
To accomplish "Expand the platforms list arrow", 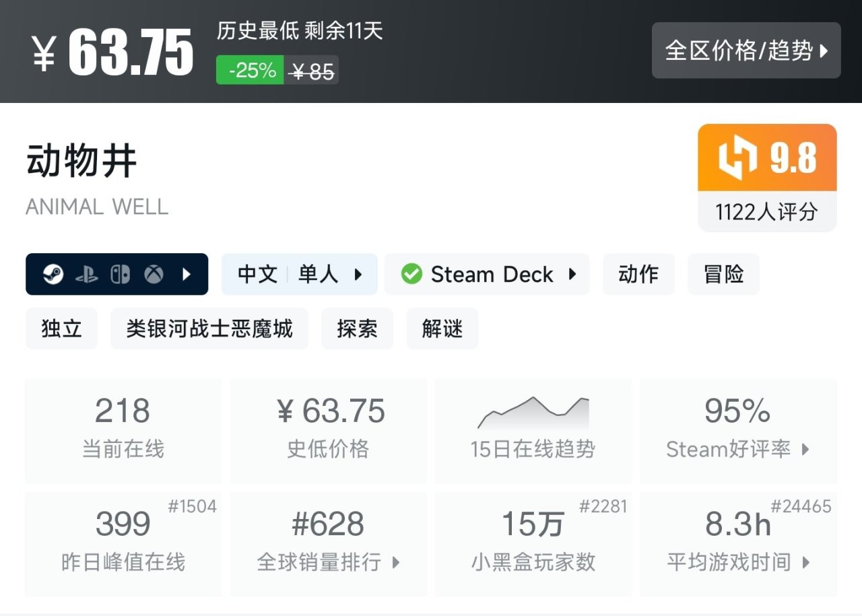I will tap(187, 275).
